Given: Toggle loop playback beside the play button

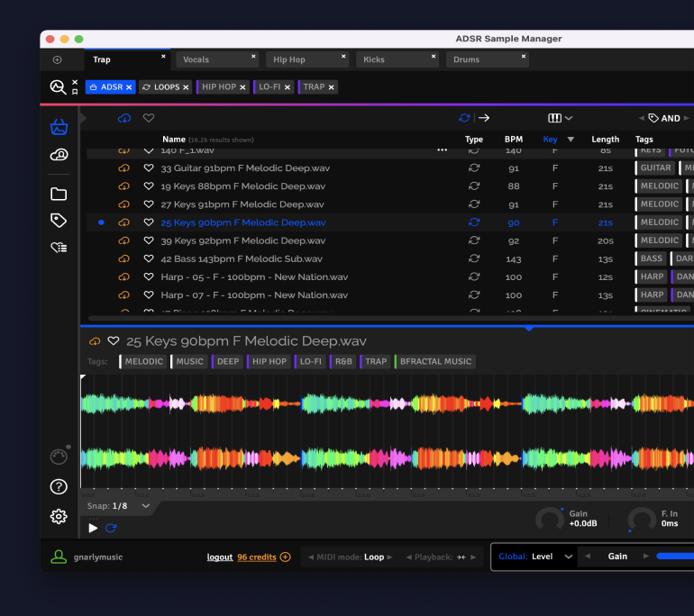Looking at the screenshot, I should [x=111, y=528].
